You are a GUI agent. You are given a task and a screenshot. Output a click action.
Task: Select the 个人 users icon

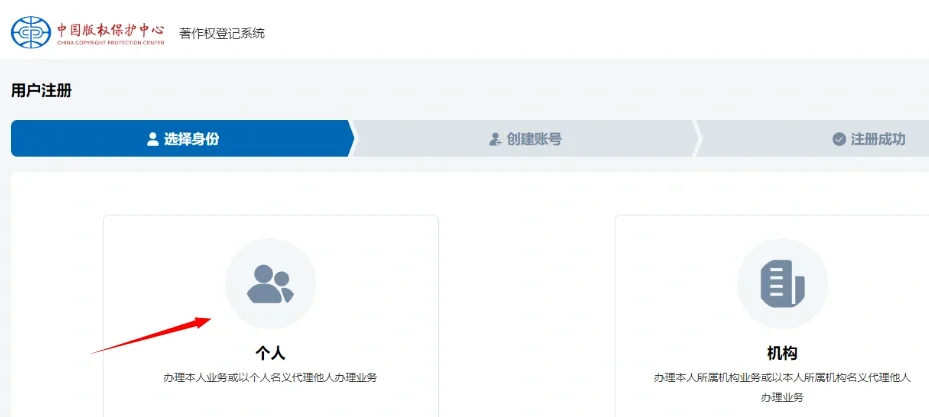pos(270,283)
